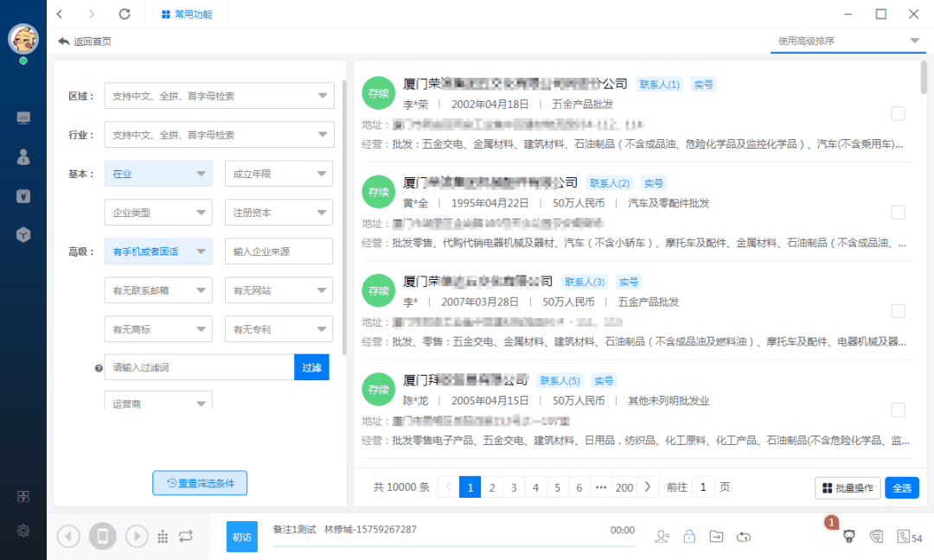
Task: Open the 运营商 carrier dropdown
Action: point(158,400)
